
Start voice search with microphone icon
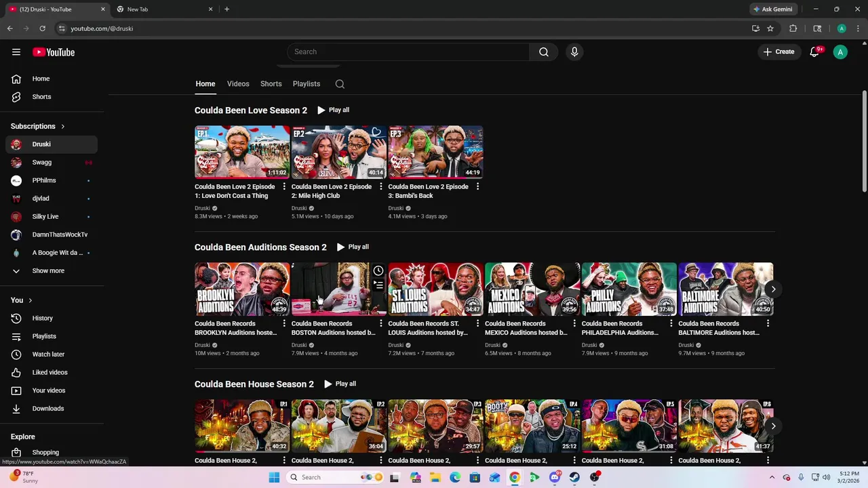[x=574, y=52]
